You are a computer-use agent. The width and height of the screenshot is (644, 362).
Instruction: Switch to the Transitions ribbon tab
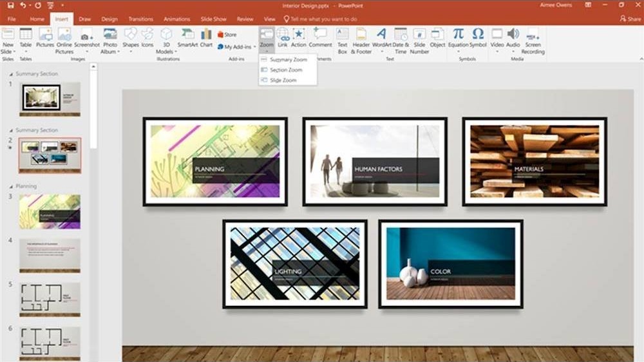[140, 19]
